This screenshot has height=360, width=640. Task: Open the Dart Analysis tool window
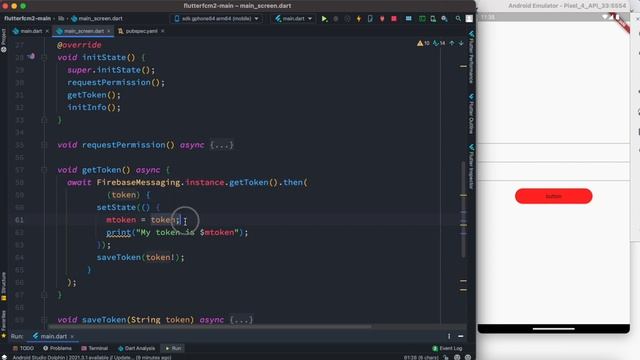(x=137, y=348)
